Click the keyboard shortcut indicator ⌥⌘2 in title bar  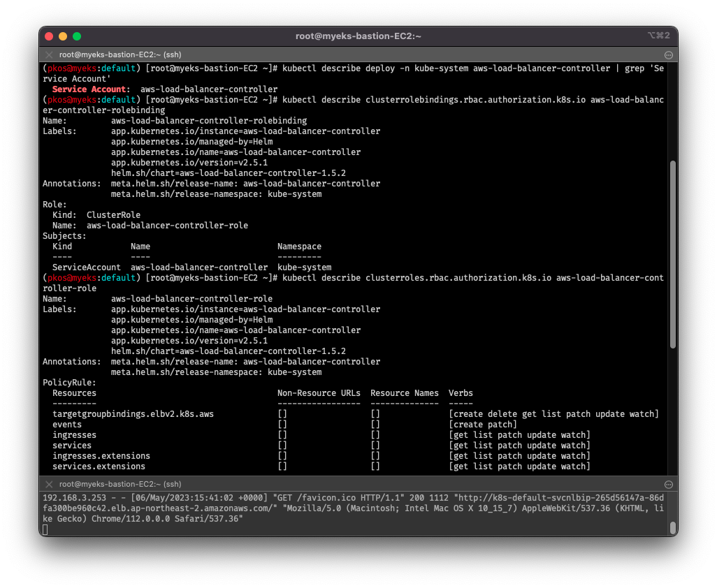point(659,36)
